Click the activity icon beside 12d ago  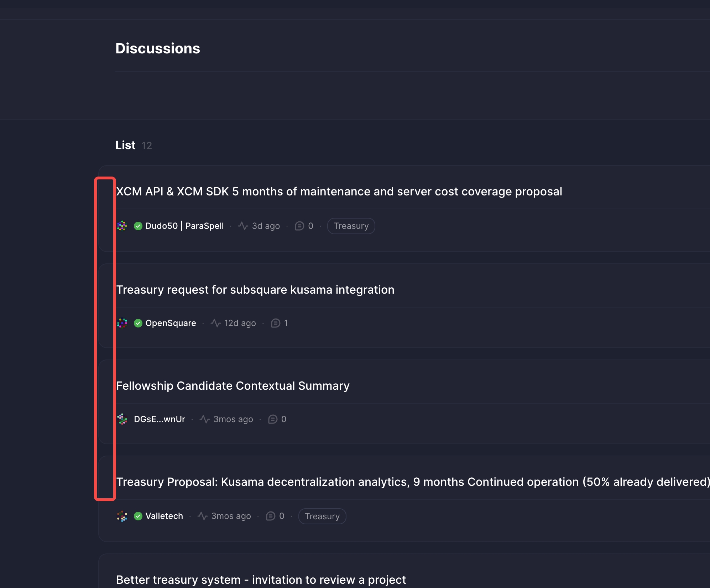coord(215,323)
